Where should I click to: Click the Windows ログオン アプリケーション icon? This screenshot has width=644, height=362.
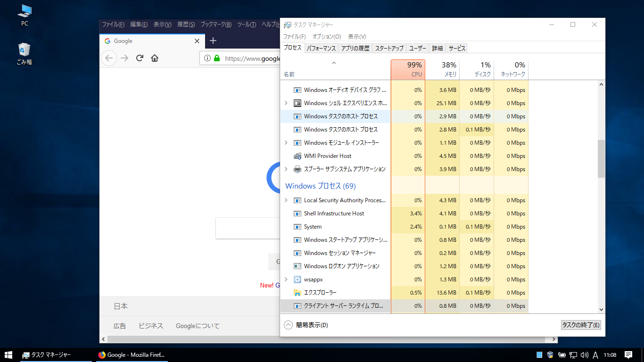pos(297,266)
